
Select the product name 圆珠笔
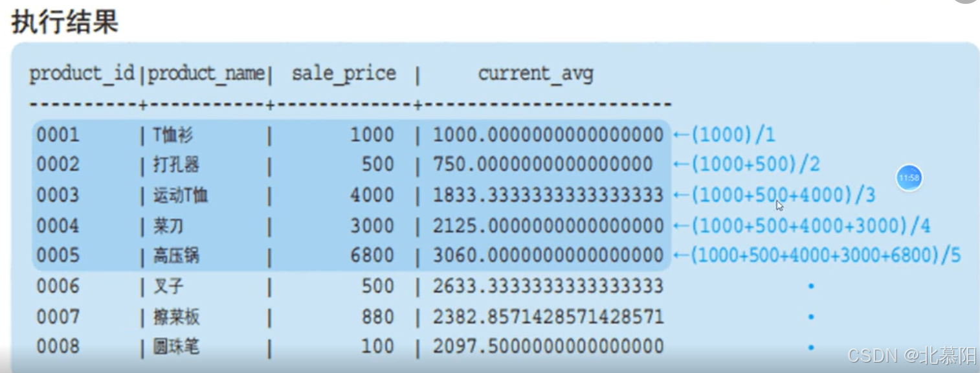point(176,347)
